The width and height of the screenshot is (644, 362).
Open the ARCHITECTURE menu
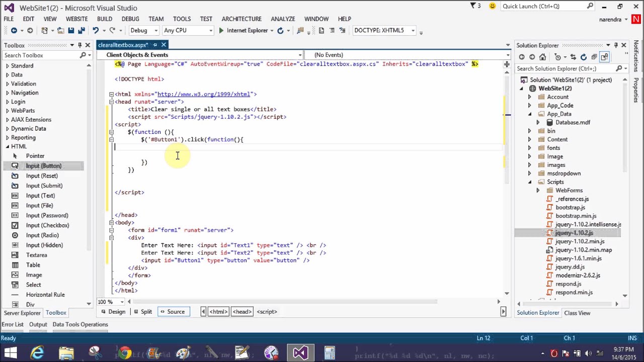coord(242,19)
